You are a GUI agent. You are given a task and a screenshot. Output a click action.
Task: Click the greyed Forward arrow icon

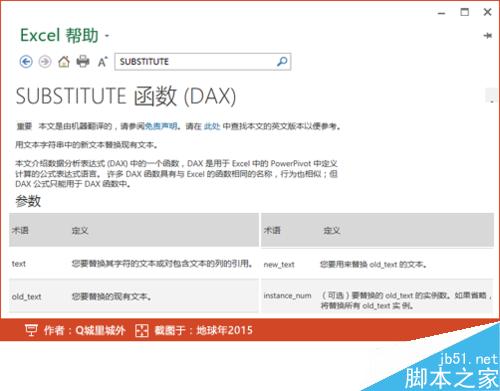point(45,62)
